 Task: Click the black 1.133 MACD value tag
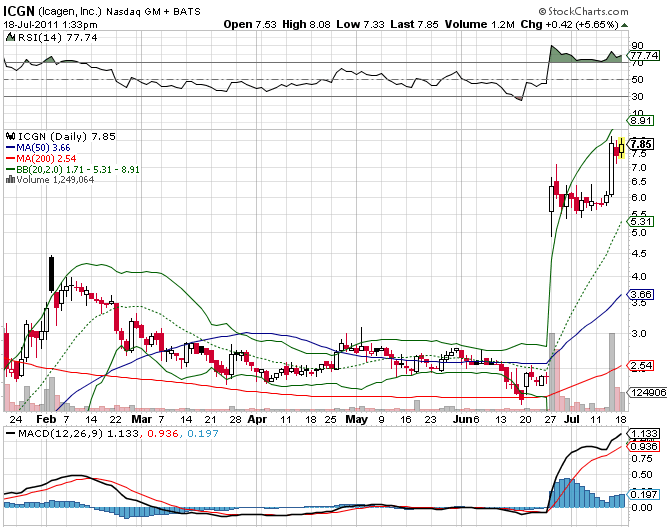coord(644,433)
